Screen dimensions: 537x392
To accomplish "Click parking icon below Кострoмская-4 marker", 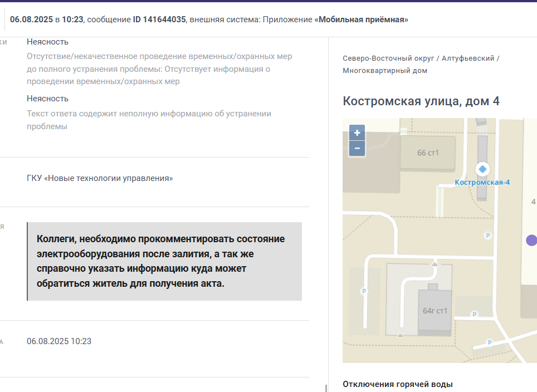I will coord(488,236).
